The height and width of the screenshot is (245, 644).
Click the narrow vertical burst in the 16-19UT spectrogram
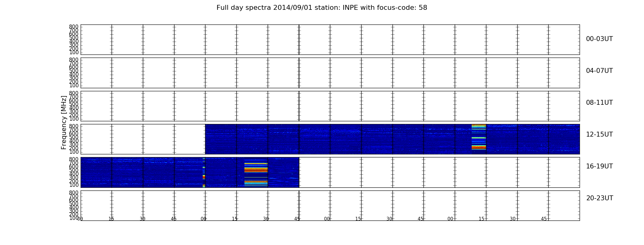204,172
